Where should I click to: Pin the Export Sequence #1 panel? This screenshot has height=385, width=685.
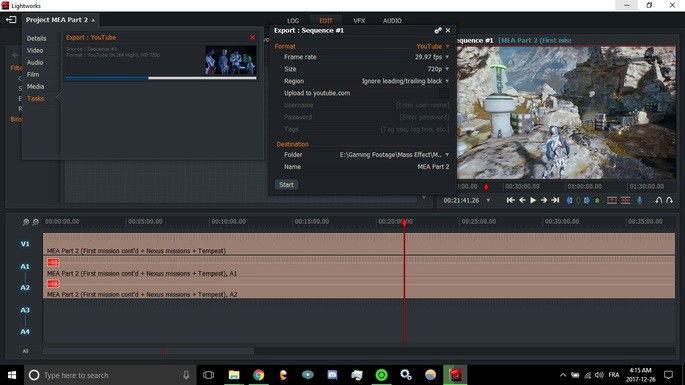438,30
